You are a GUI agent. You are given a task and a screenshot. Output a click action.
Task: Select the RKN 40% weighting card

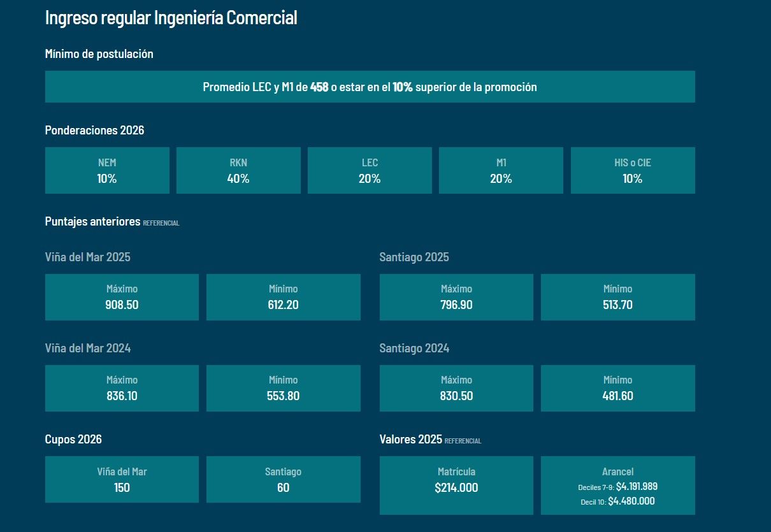[x=238, y=171]
